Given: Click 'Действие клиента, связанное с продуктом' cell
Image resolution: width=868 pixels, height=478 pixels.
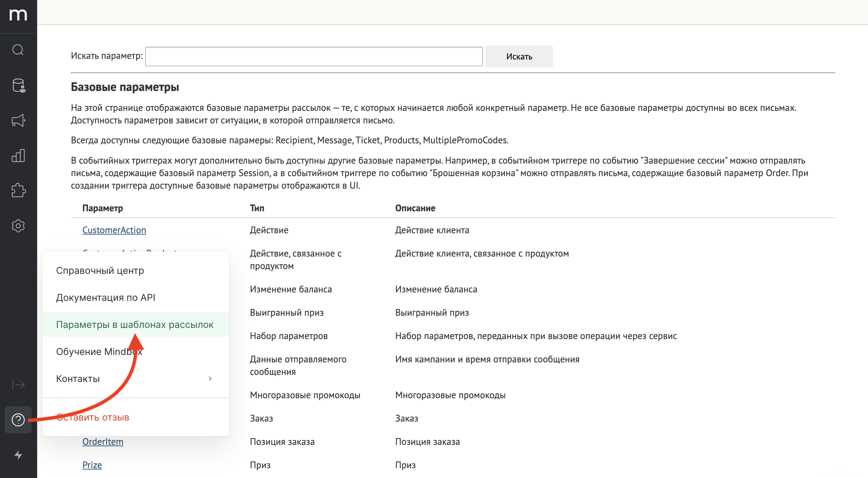Looking at the screenshot, I should click(x=482, y=253).
